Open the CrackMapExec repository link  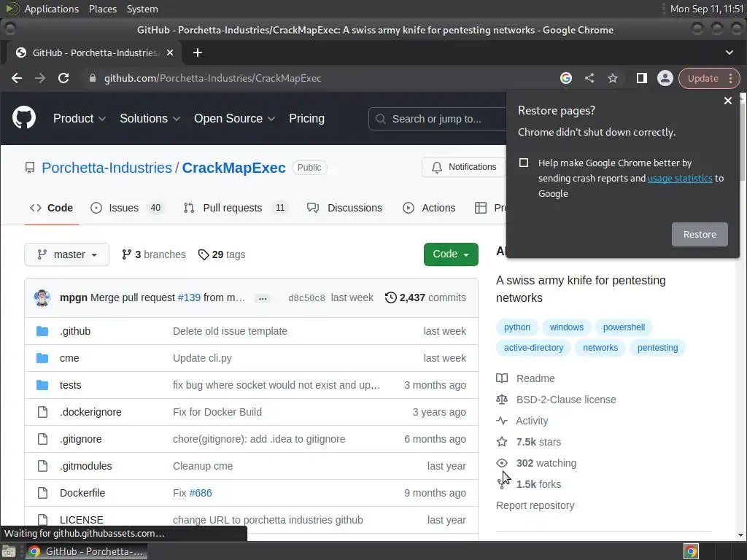click(234, 168)
